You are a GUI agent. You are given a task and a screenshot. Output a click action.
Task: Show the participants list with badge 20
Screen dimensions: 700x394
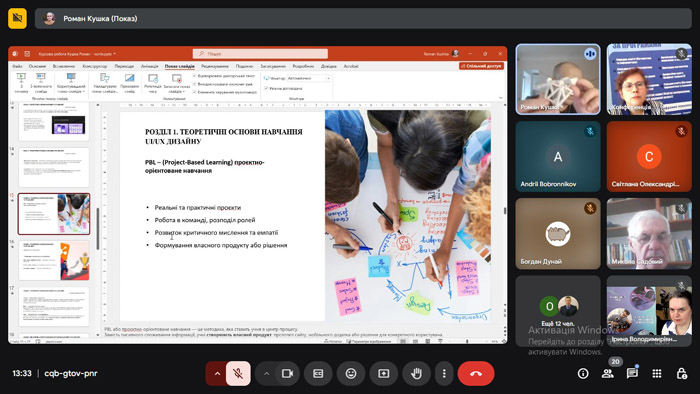tap(608, 373)
